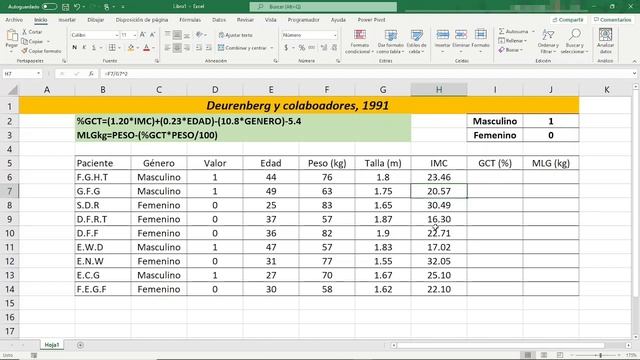Open the Vista tab
The height and width of the screenshot is (360, 640).
tap(270, 20)
